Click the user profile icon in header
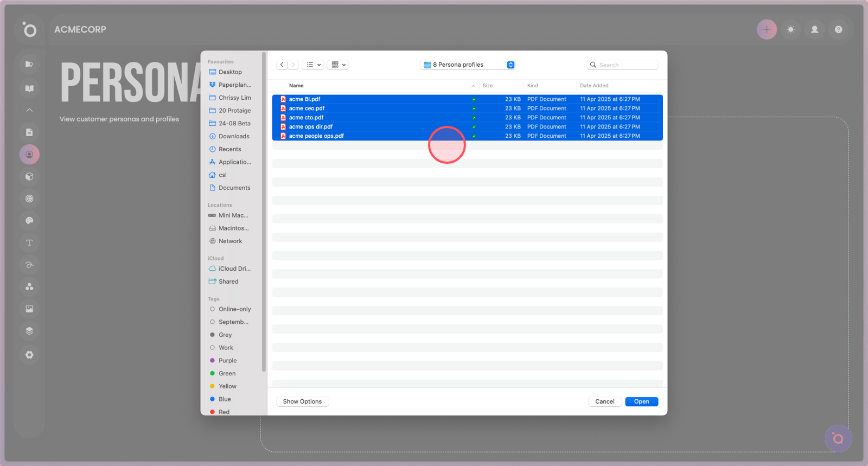Image resolution: width=868 pixels, height=466 pixels. [814, 30]
